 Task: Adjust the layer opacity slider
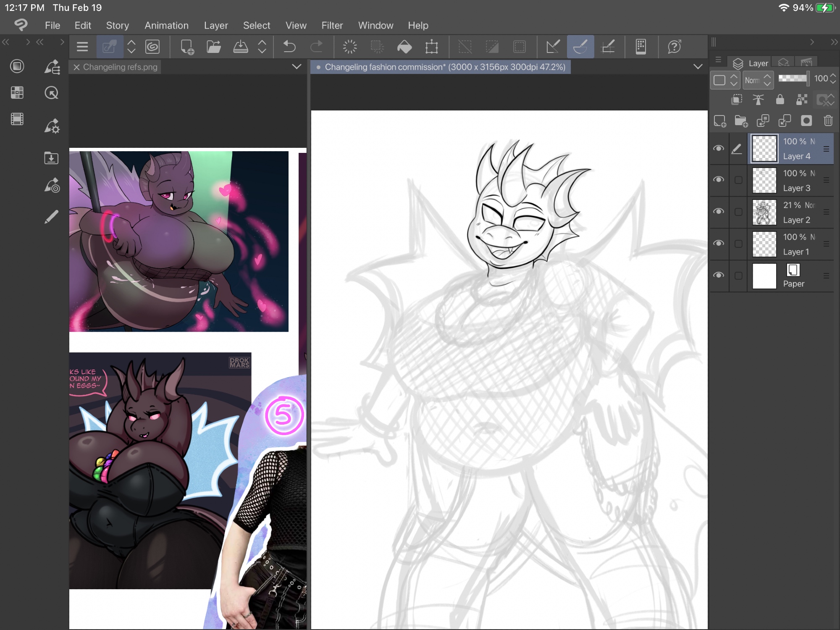[793, 79]
